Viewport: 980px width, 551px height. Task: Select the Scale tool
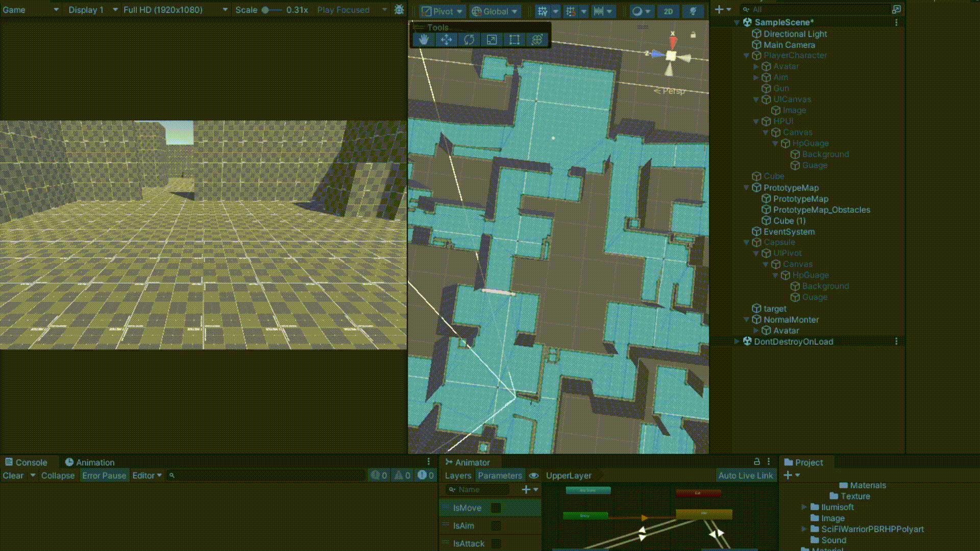[492, 40]
